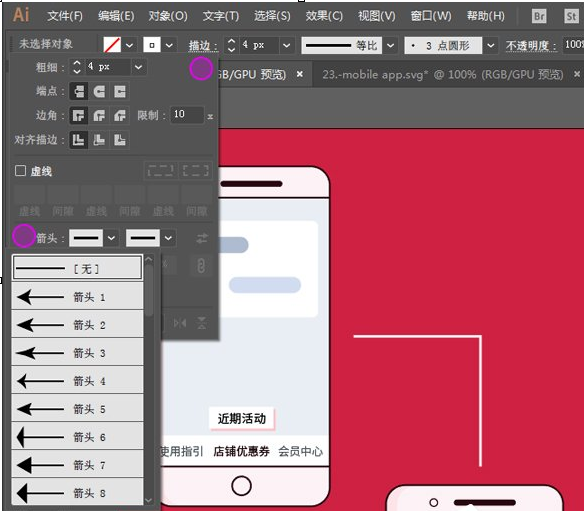The image size is (584, 511).
Task: Click the 描边 stroke panel link
Action: click(x=203, y=46)
